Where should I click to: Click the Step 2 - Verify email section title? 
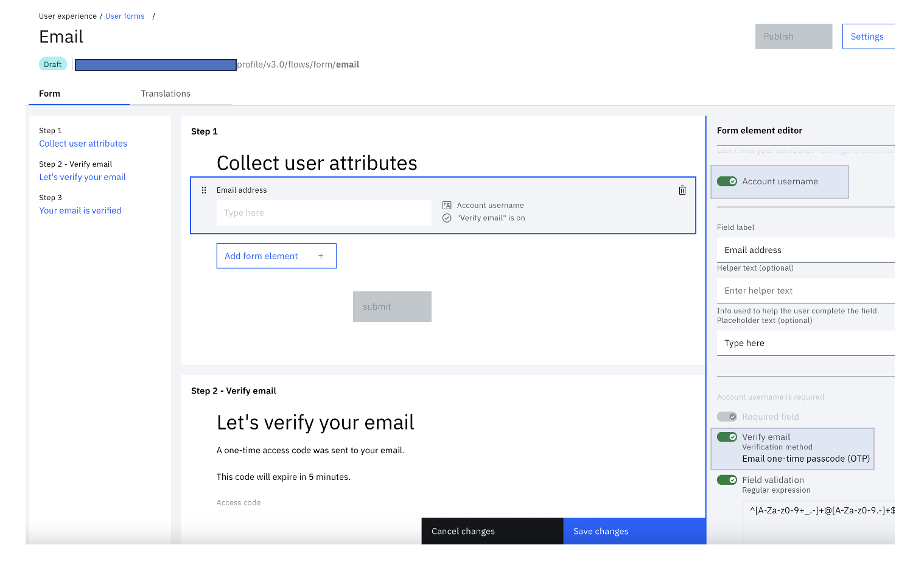click(x=234, y=391)
